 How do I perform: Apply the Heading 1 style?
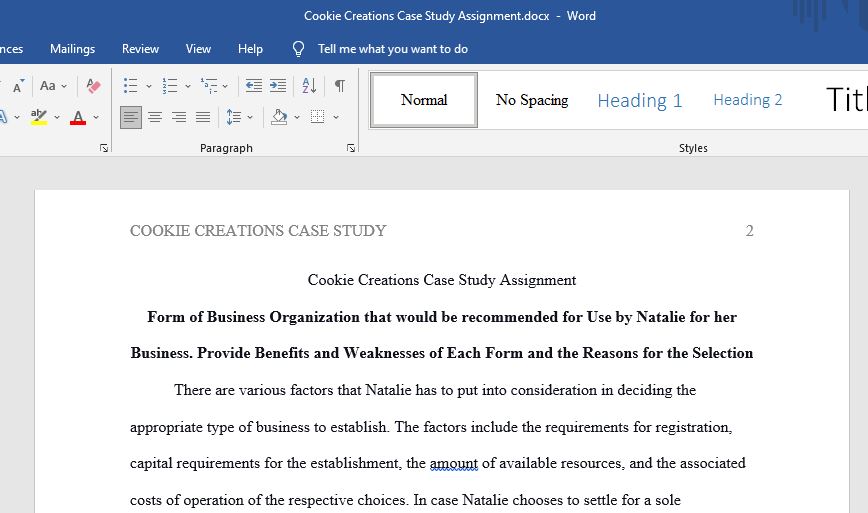coord(640,100)
